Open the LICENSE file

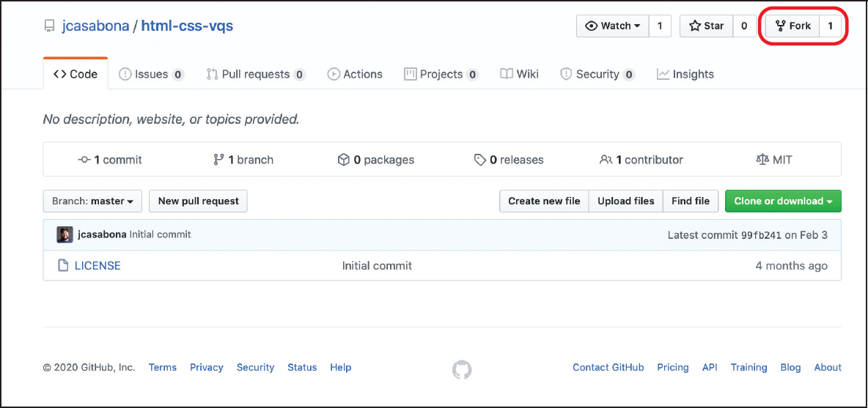pyautogui.click(x=98, y=266)
